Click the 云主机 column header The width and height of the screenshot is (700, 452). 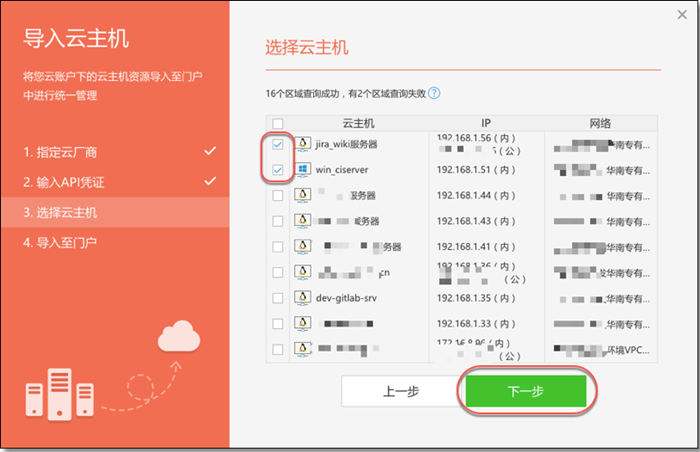pos(358,123)
